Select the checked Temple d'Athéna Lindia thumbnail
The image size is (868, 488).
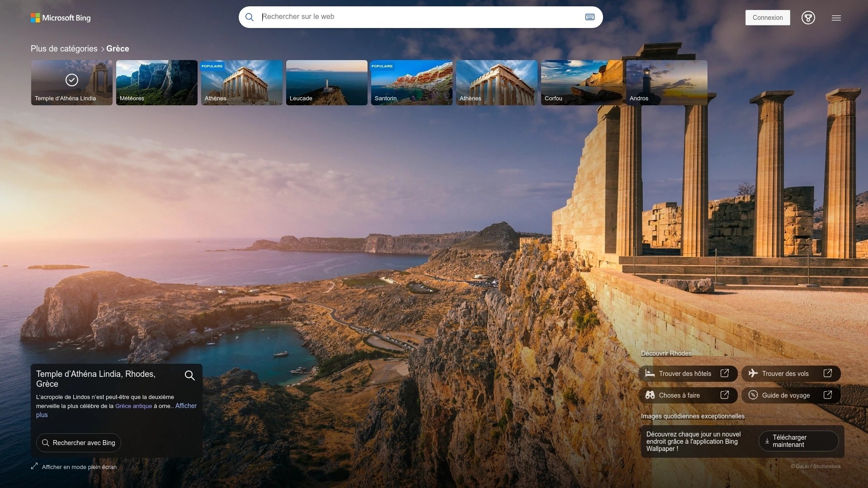[71, 83]
